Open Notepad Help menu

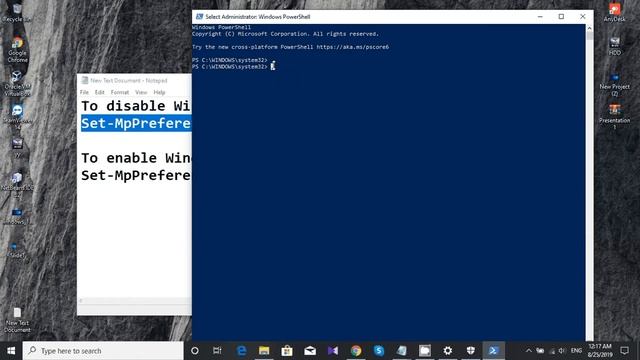point(159,92)
